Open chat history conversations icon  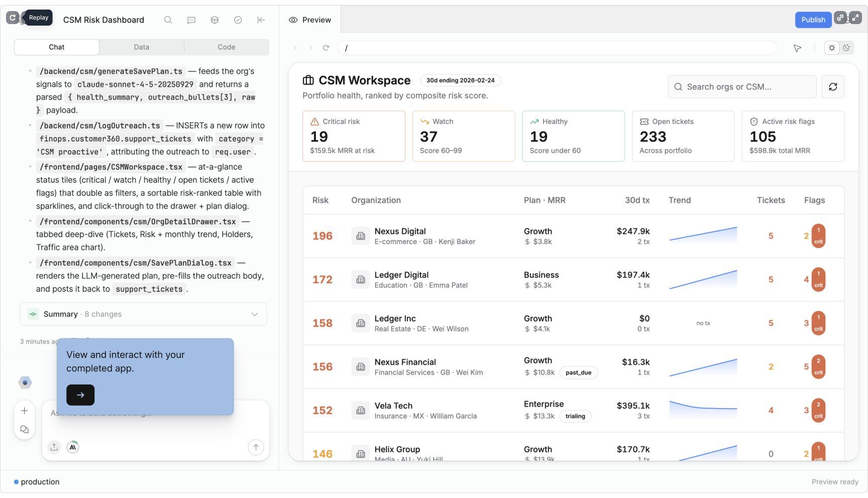tap(24, 430)
